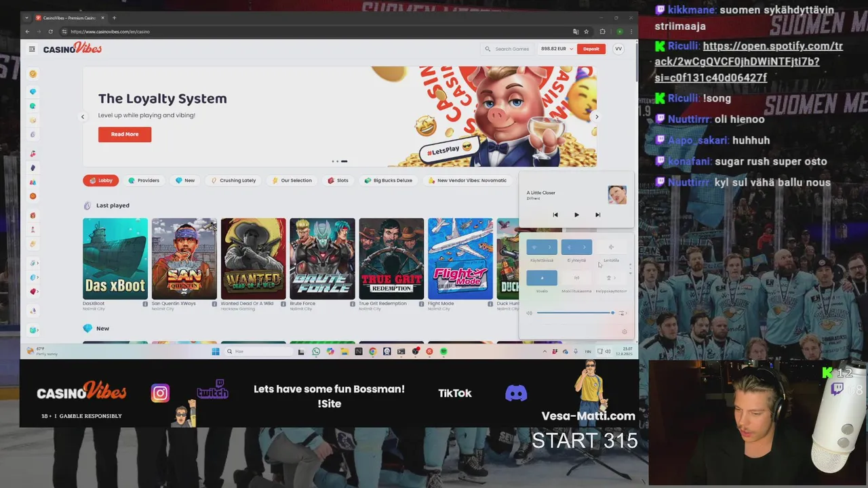
Task: Expand the Bluetooth devices chevron
Action: pos(585,247)
